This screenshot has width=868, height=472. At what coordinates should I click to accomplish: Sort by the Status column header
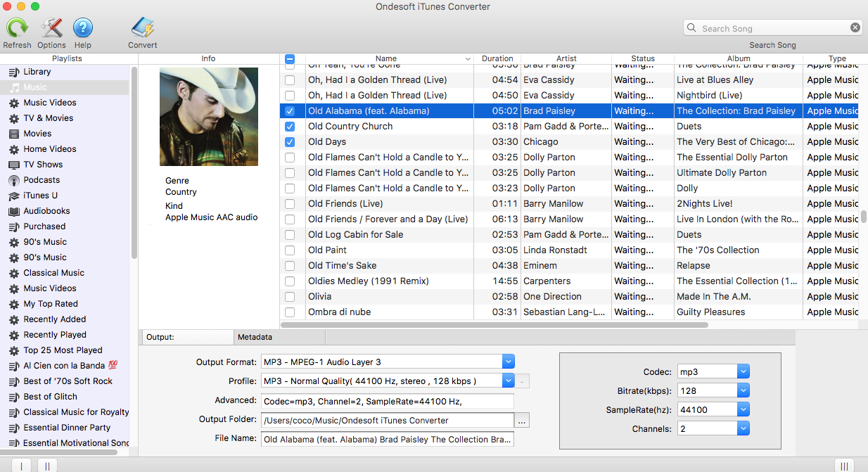tap(643, 58)
